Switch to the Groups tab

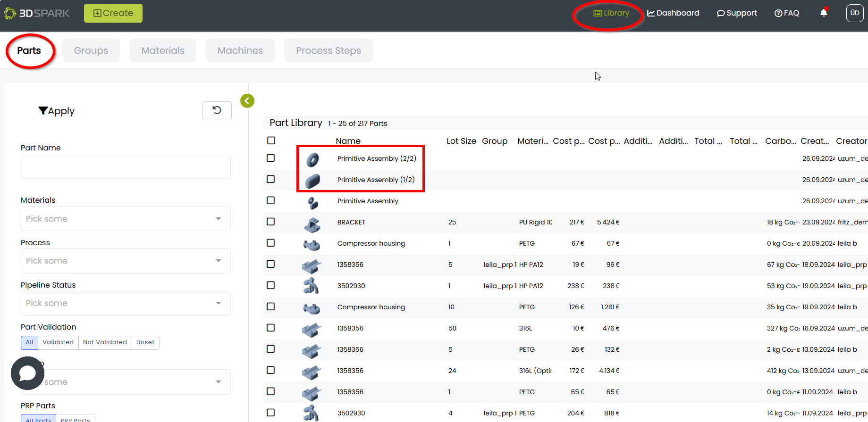[91, 50]
